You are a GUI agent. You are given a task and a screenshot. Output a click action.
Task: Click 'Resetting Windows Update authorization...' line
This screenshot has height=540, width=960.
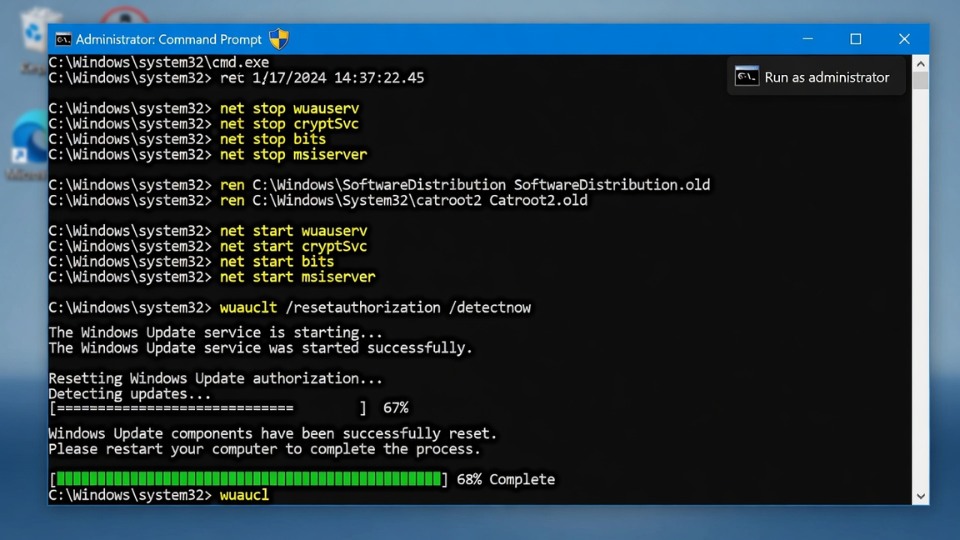coord(216,378)
